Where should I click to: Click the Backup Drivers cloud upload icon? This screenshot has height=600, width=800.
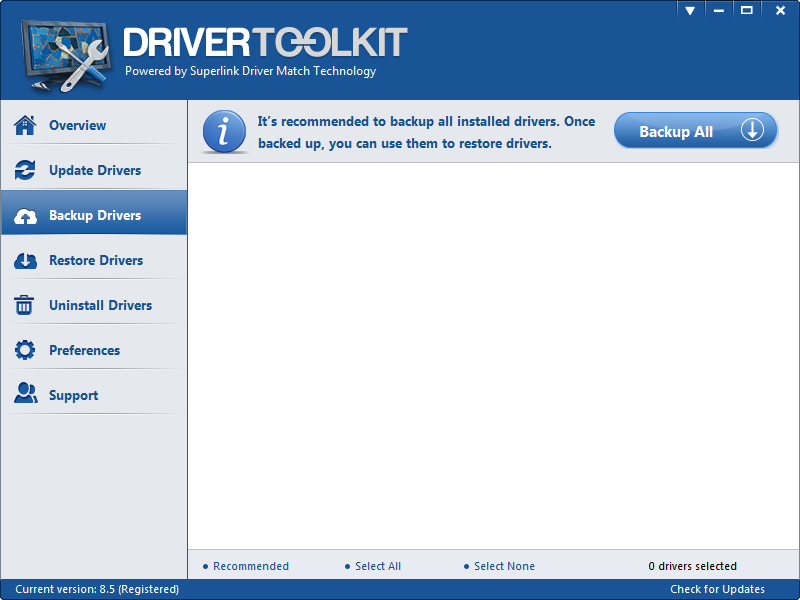(25, 216)
